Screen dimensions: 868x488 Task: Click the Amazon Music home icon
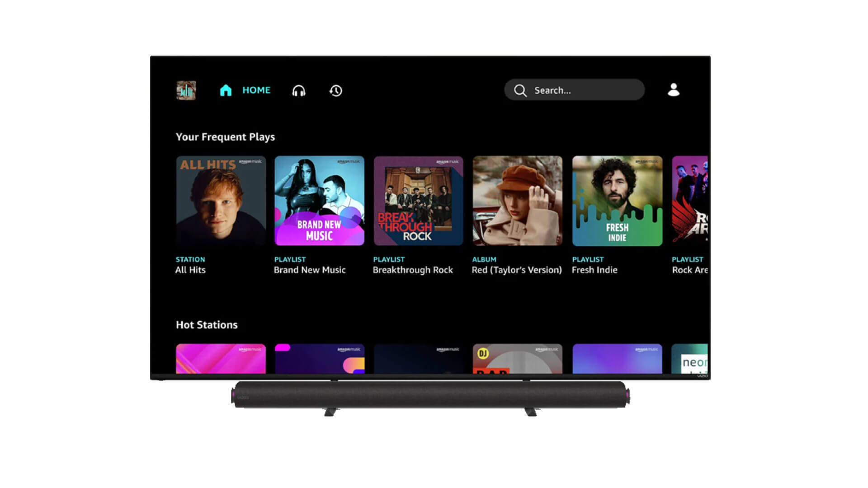pos(225,90)
